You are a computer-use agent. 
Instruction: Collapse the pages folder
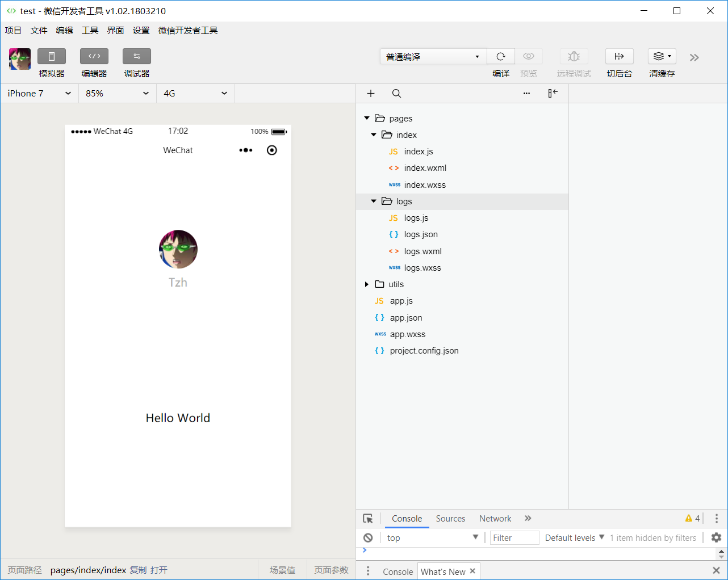(367, 118)
